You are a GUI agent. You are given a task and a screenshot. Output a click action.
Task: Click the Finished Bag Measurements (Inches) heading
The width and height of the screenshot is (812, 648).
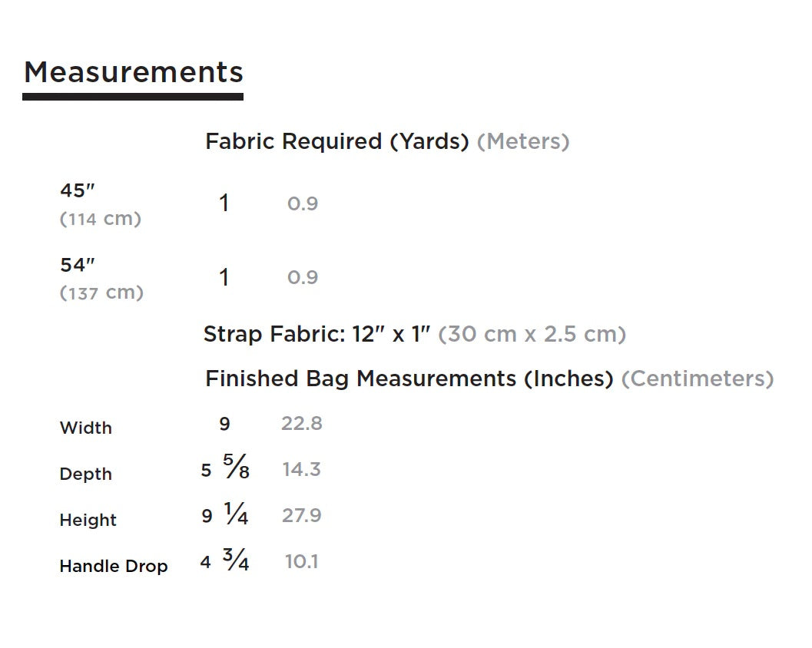(409, 379)
